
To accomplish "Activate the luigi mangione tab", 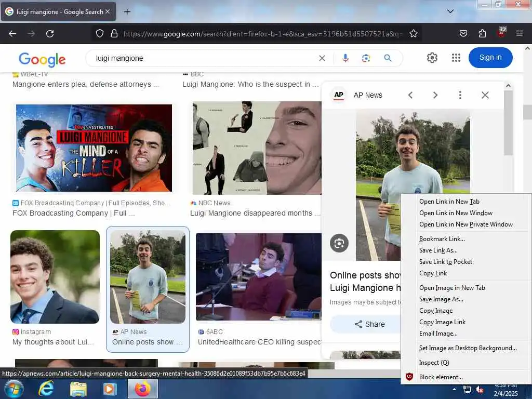I will tap(58, 12).
